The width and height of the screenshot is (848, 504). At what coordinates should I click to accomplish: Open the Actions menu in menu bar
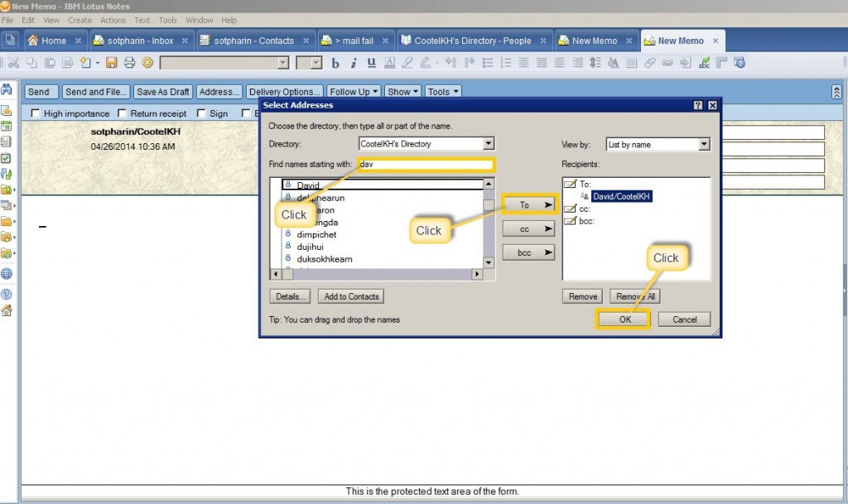(x=113, y=20)
